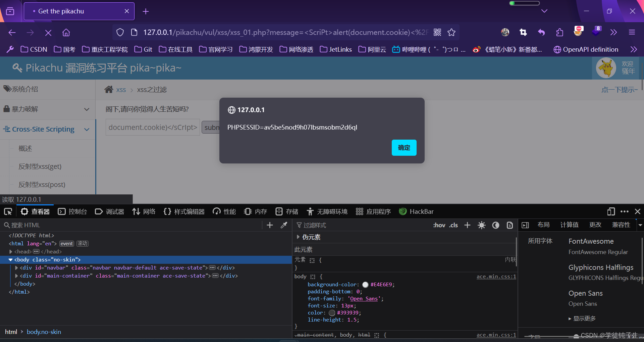Click the xss breadcrumb link

[121, 90]
